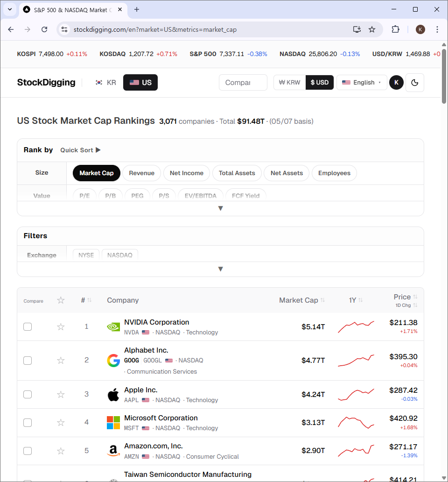
Task: Favorite Microsoft Corporation with star
Action: [61, 423]
